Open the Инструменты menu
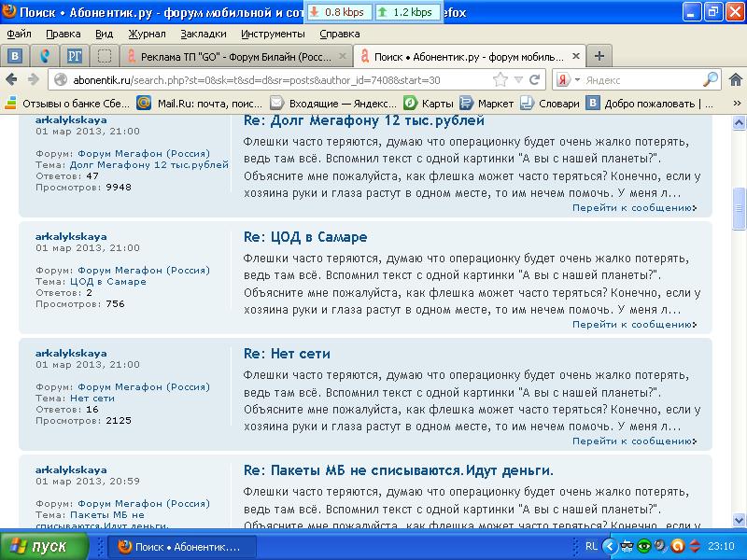 coord(272,34)
